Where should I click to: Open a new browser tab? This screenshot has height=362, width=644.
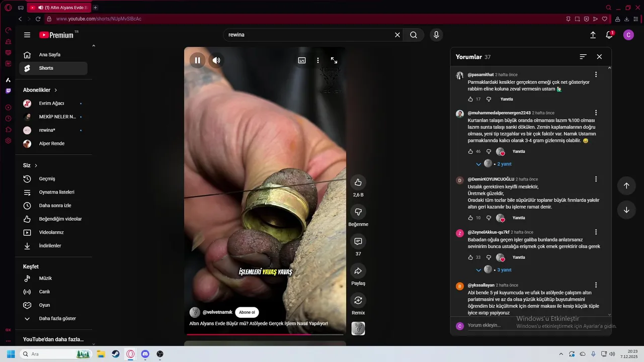coord(96,8)
